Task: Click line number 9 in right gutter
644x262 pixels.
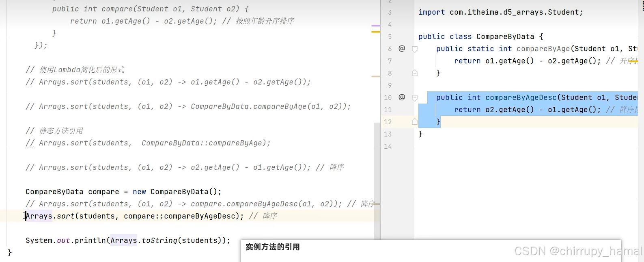Action: [x=390, y=85]
